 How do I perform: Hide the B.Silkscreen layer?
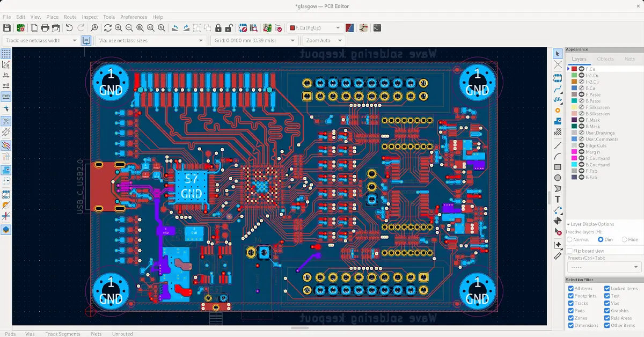point(581,113)
